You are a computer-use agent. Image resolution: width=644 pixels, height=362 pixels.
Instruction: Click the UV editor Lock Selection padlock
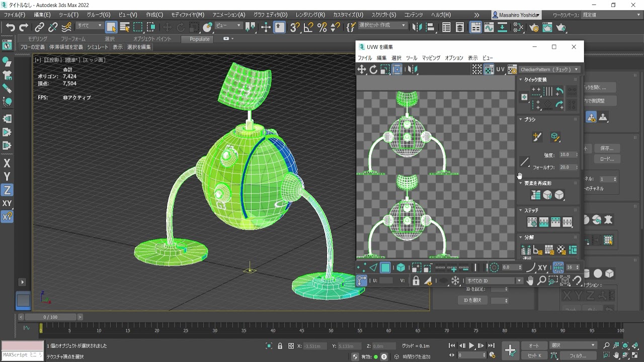pos(416,281)
